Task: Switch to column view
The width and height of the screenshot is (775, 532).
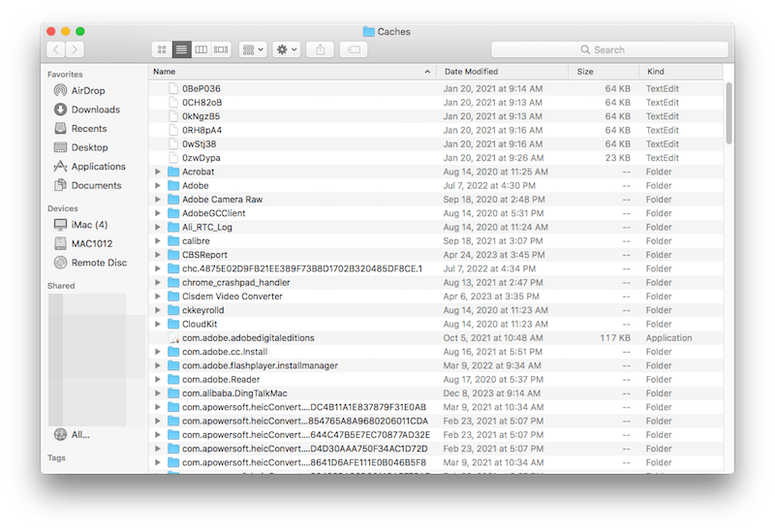Action: click(201, 49)
